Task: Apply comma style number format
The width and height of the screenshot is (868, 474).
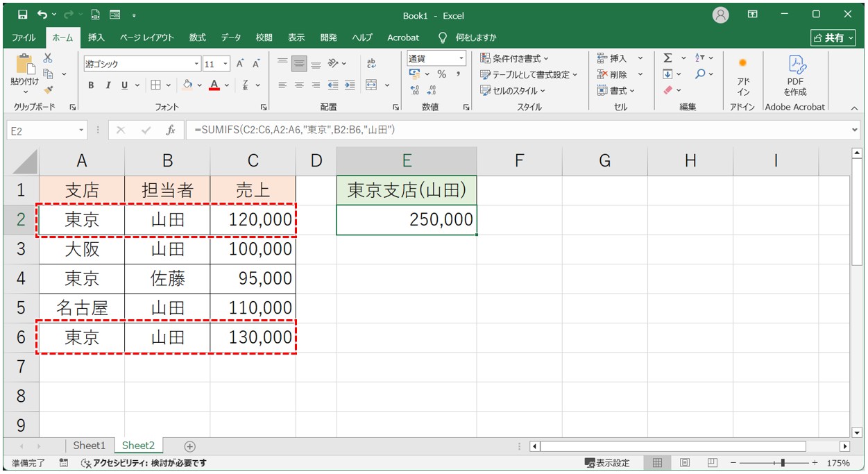Action: pos(458,74)
